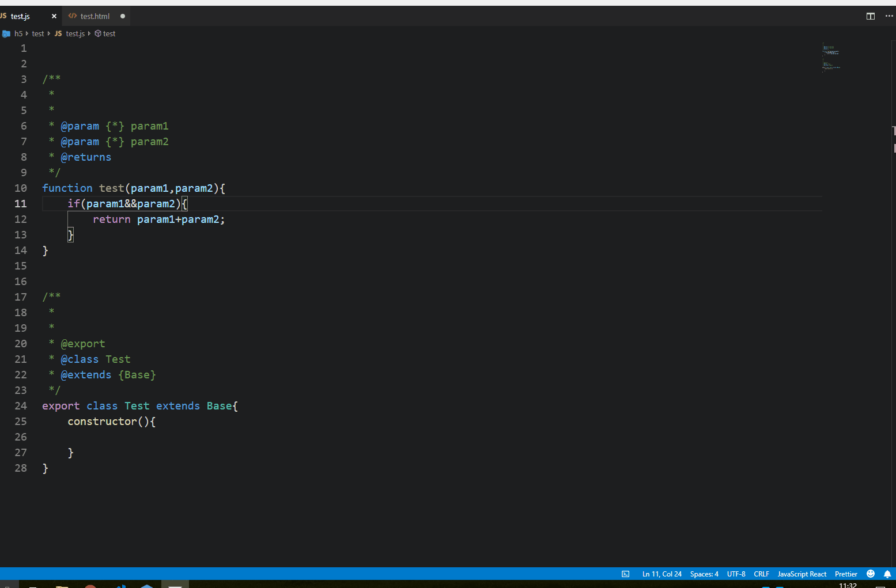Open the smiley feedback icon in status bar

pyautogui.click(x=871, y=574)
